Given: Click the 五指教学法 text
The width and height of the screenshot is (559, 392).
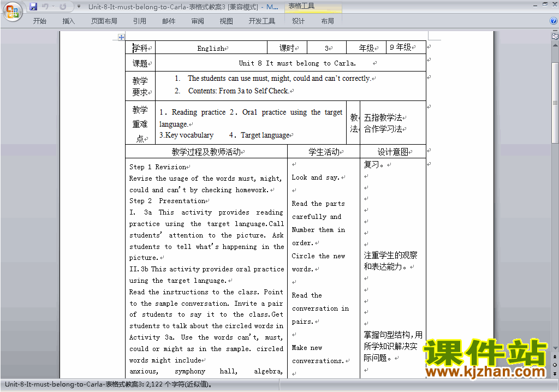Looking at the screenshot, I should [x=383, y=117].
